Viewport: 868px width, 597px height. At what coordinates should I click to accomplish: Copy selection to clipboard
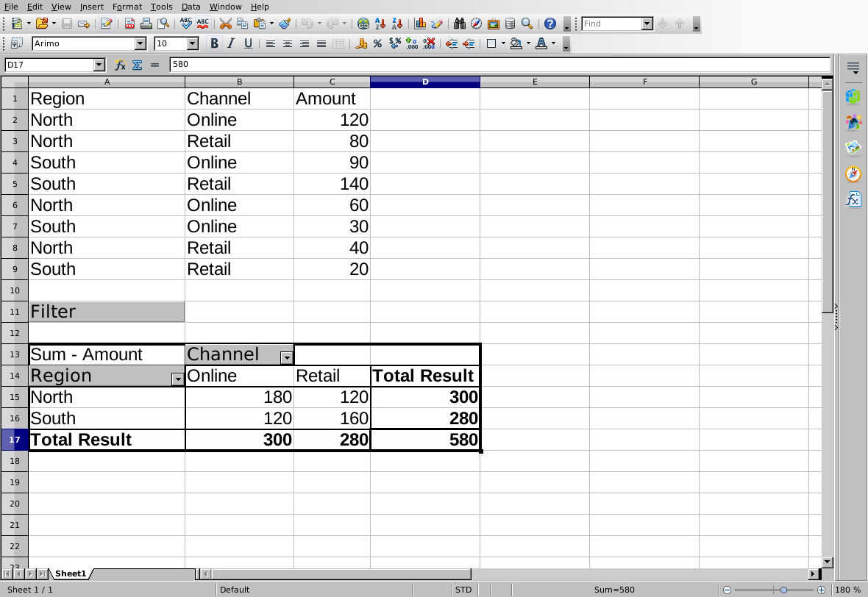click(x=242, y=24)
